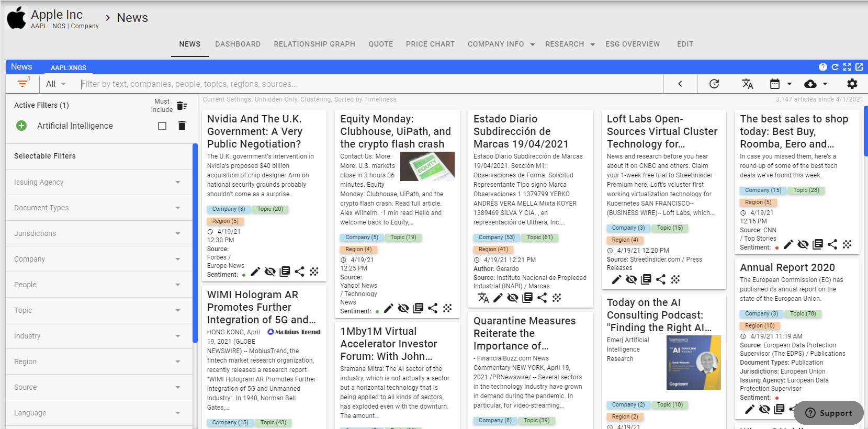868x429 pixels.
Task: Open news settings gear icon
Action: (852, 84)
